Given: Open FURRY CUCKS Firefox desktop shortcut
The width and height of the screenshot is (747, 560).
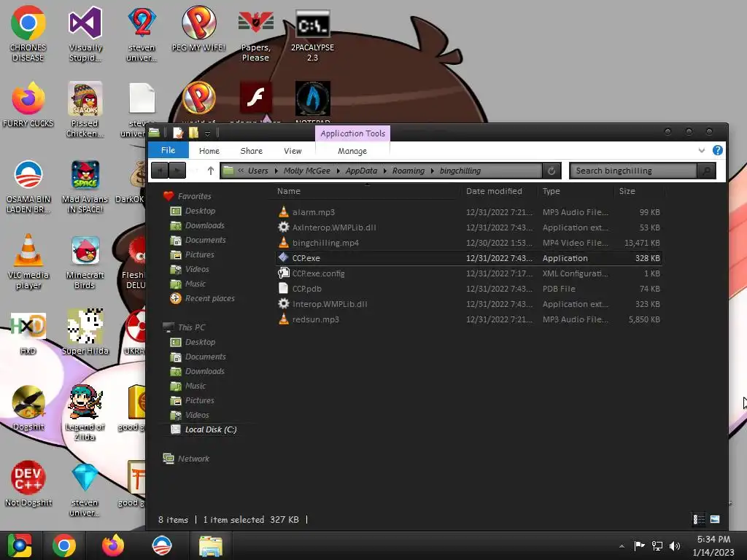Looking at the screenshot, I should click(x=28, y=104).
